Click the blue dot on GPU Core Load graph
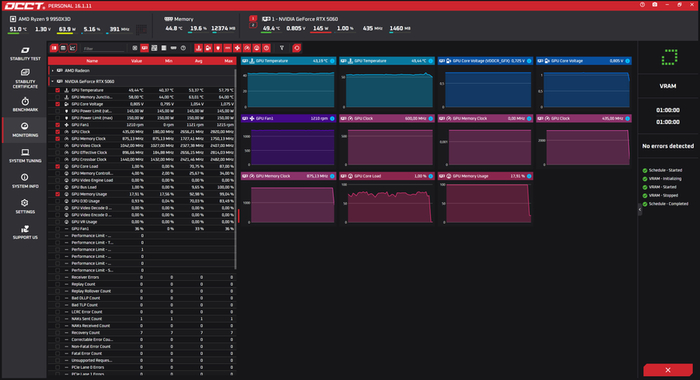 point(431,176)
